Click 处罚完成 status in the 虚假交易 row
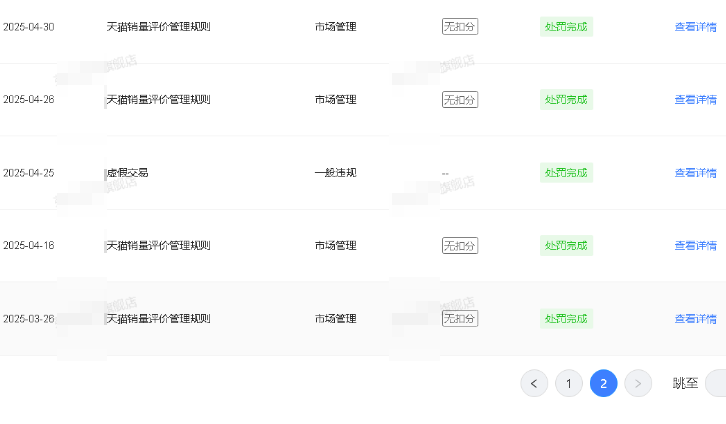This screenshot has width=726, height=424. tap(566, 173)
